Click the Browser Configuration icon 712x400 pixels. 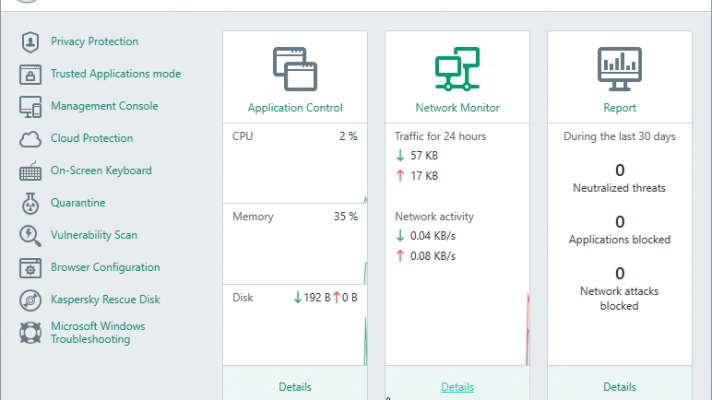coord(30,267)
